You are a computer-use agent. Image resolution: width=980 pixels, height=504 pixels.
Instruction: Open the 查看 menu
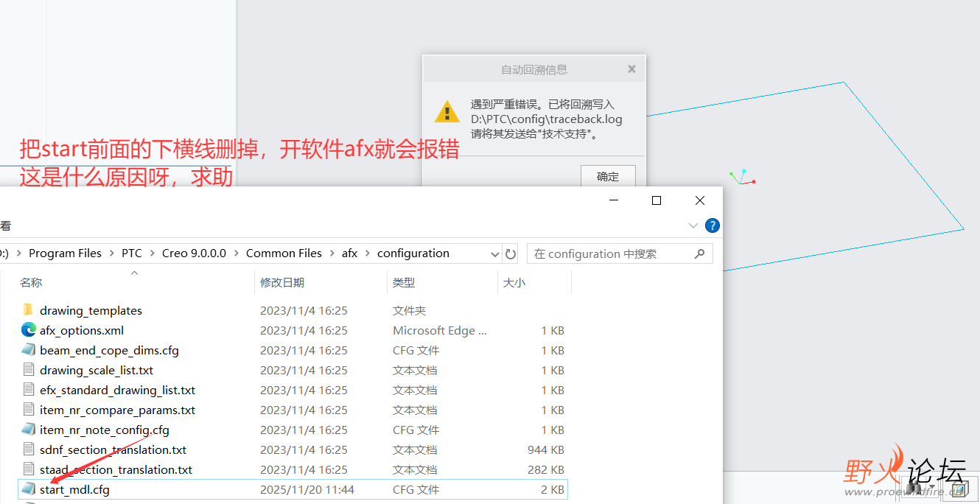point(6,225)
